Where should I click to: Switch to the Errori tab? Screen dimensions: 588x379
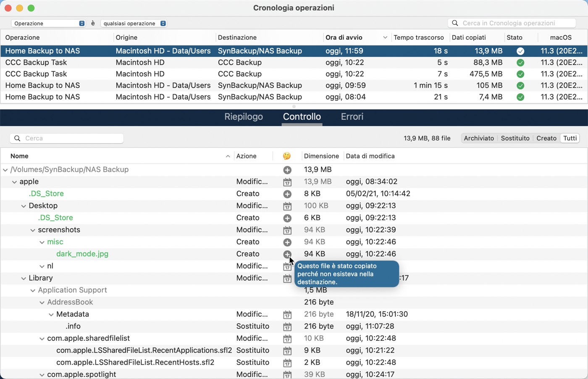tap(352, 117)
